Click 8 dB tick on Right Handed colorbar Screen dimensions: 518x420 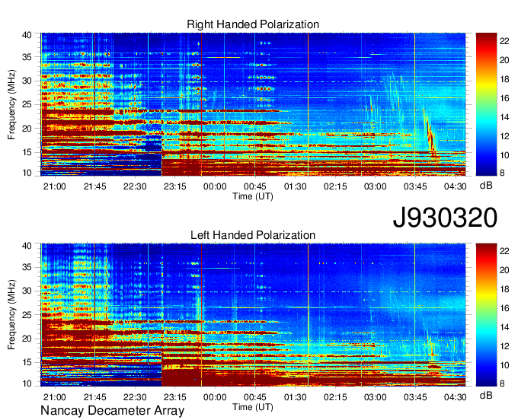pos(502,173)
